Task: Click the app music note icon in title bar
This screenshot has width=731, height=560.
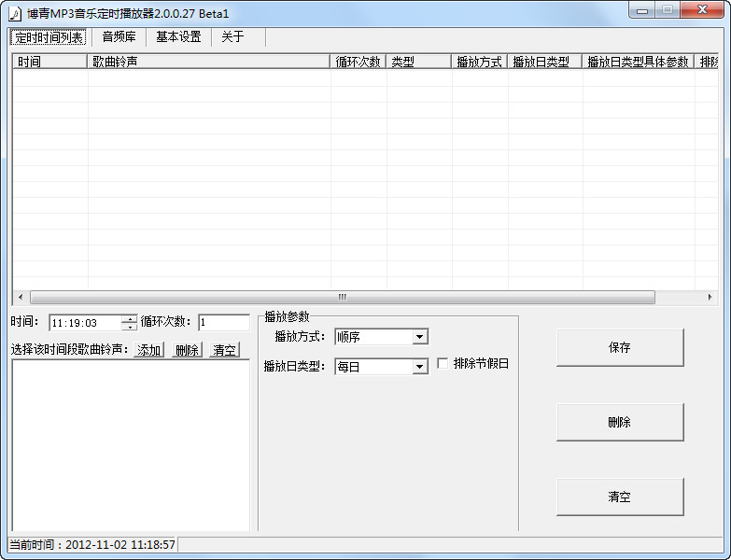Action: point(15,13)
